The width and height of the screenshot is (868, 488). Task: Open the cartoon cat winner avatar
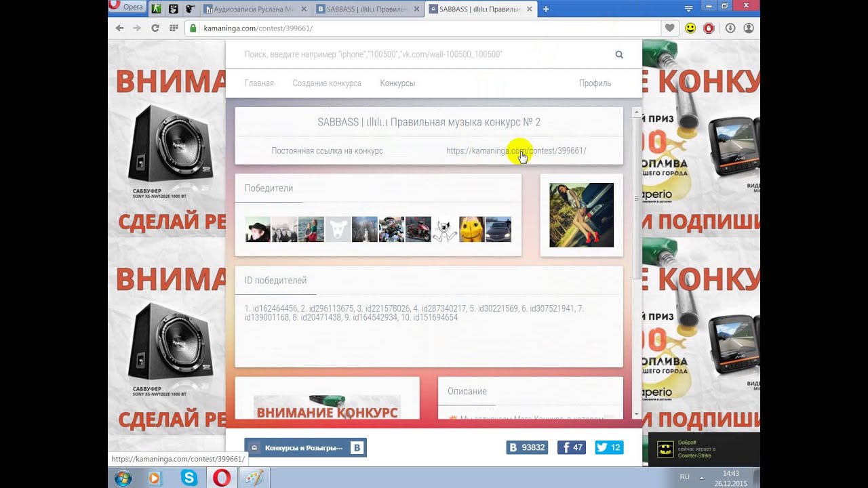coord(445,229)
